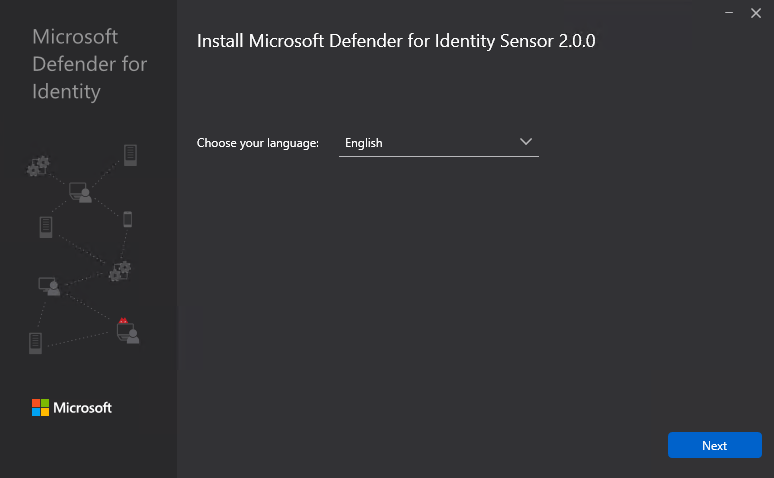Click the top-right server icon in diagram
The image size is (774, 478).
[130, 155]
